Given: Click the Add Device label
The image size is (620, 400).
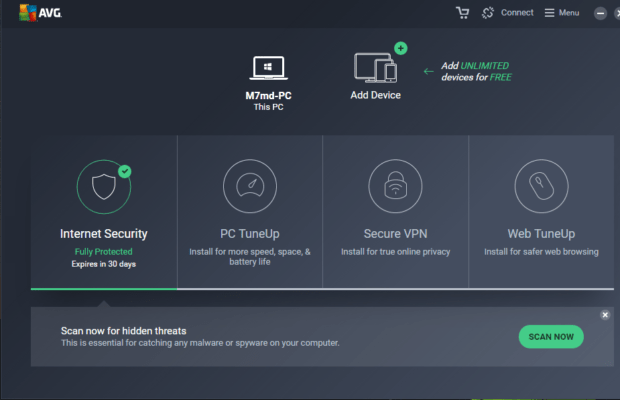Looking at the screenshot, I should [x=375, y=95].
